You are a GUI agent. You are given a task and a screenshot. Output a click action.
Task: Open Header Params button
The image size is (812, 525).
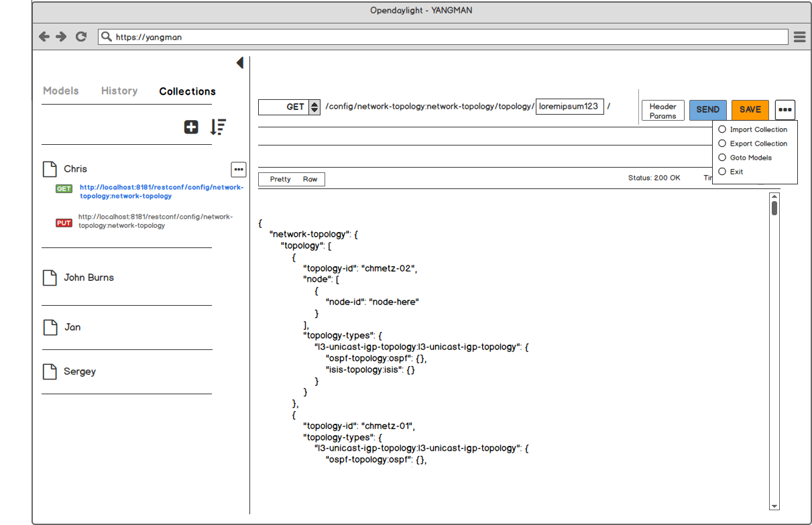pos(662,111)
